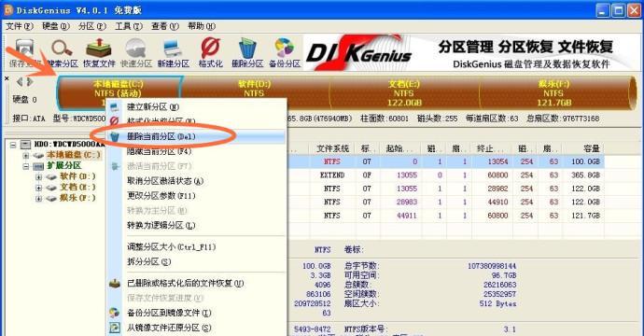Viewport: 644px width, 336px height.
Task: Expand the 文档(E:) tree node
Action: (x=38, y=188)
